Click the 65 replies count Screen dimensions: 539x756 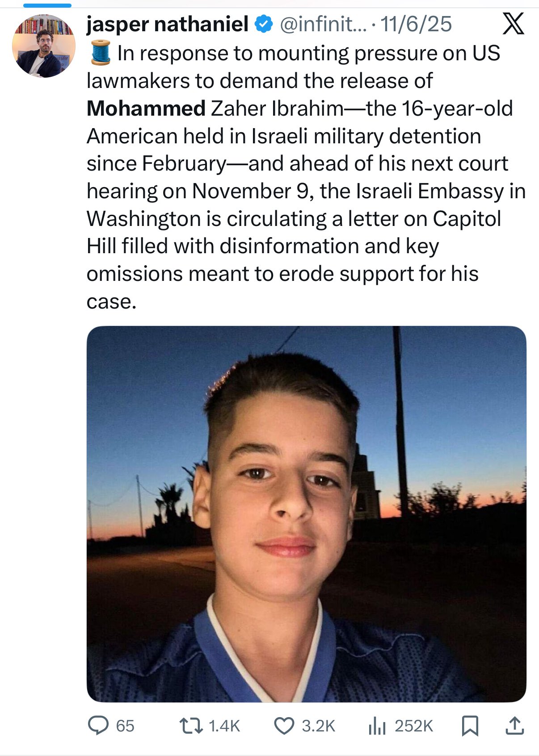click(125, 726)
